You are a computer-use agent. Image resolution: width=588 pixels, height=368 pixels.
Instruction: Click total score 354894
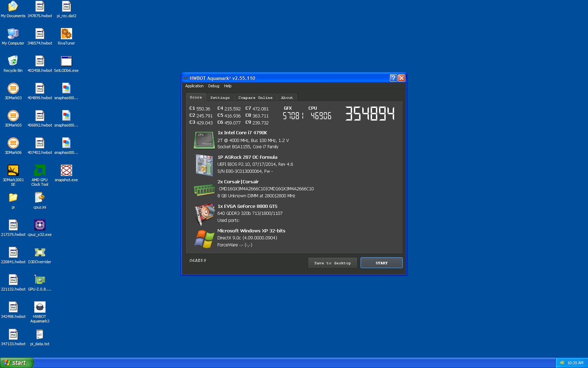(370, 114)
